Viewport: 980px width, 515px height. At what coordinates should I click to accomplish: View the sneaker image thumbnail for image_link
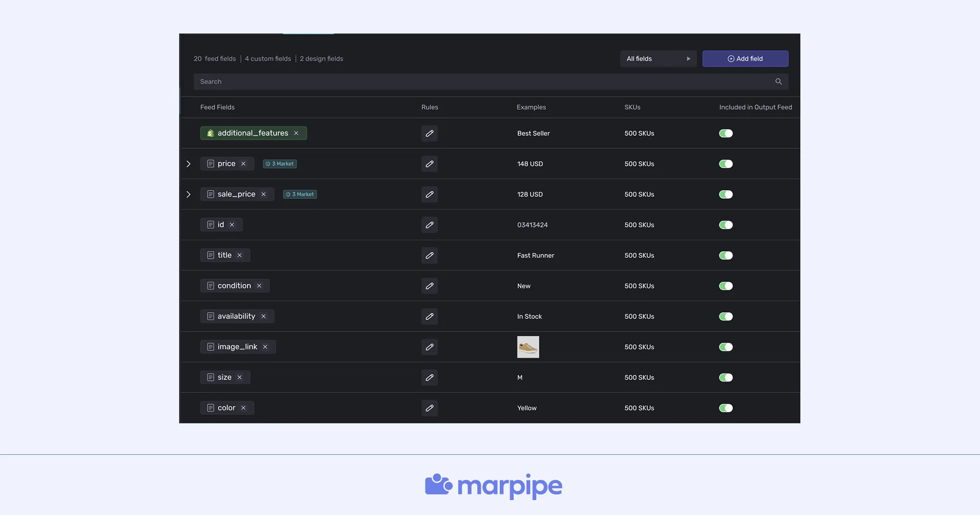pyautogui.click(x=528, y=347)
